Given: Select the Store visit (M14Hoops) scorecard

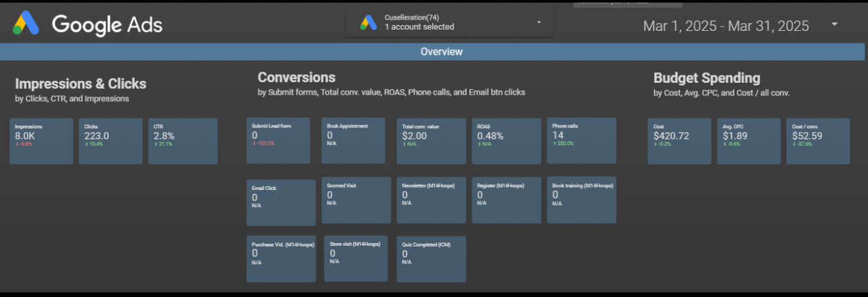Looking at the screenshot, I should click(x=356, y=259).
